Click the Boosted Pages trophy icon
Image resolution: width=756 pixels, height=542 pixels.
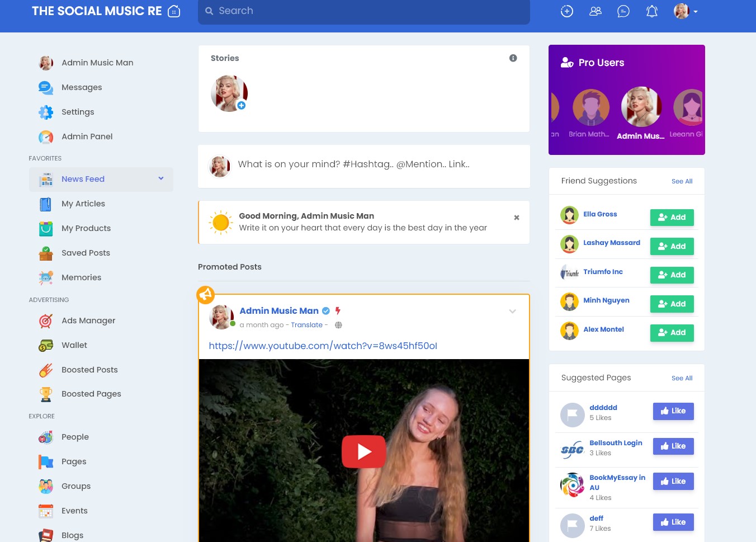(x=46, y=394)
